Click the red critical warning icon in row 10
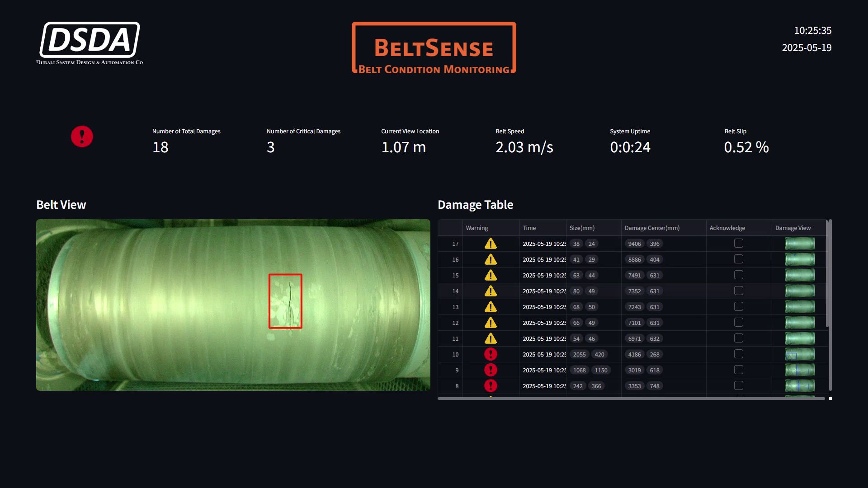Screen dimensions: 868x488 [491, 354]
